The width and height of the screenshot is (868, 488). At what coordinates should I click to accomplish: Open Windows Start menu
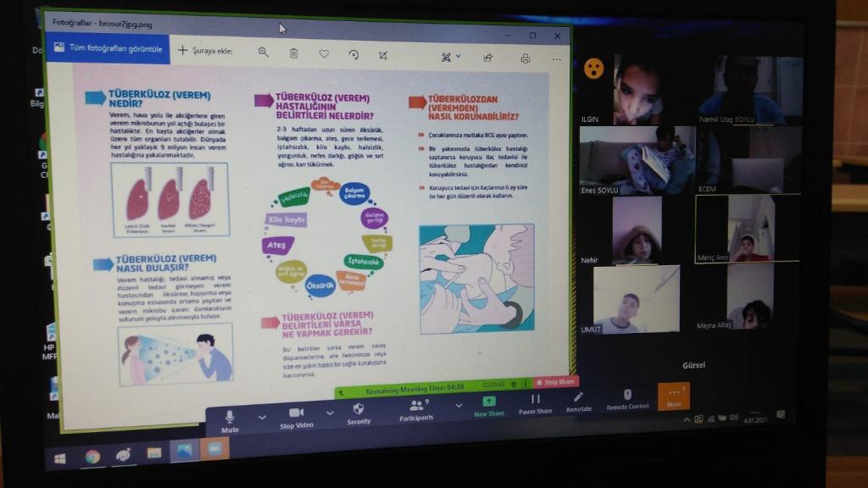point(60,458)
